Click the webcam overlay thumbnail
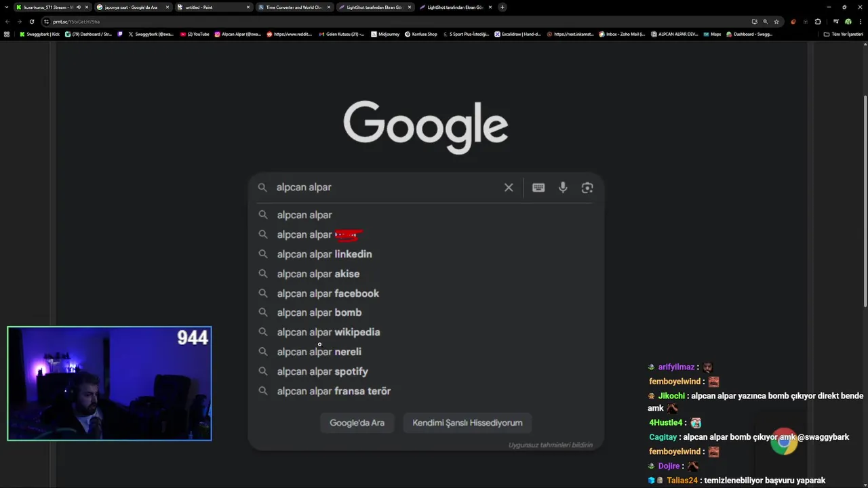868x488 pixels. pyautogui.click(x=109, y=384)
